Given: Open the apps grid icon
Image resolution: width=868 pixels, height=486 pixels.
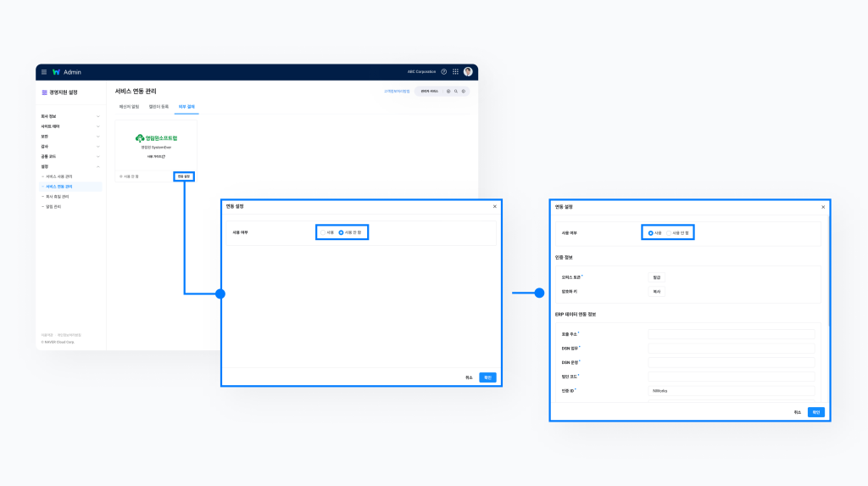Looking at the screenshot, I should (455, 72).
